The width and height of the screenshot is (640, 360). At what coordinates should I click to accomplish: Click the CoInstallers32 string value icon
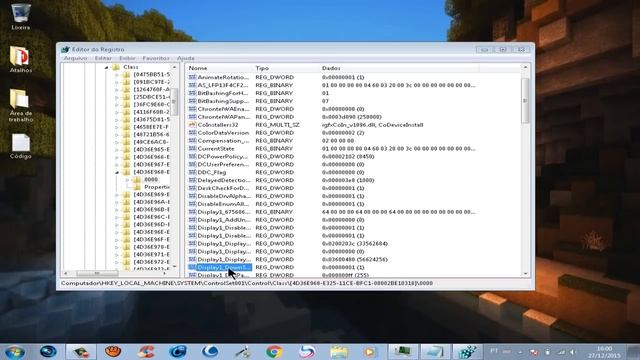(192, 124)
